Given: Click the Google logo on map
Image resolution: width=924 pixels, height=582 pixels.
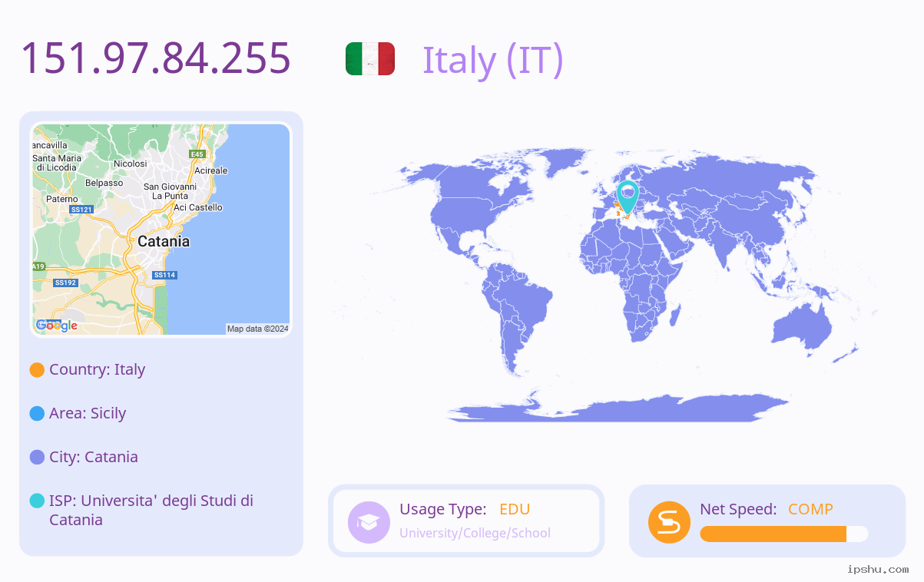Looking at the screenshot, I should (57, 326).
